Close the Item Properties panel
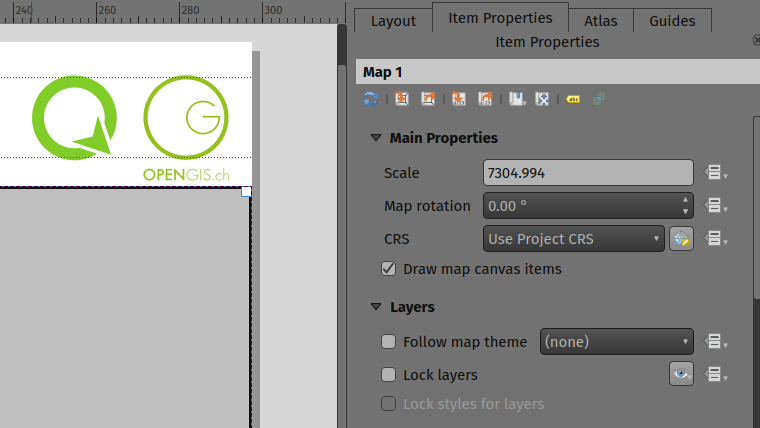The image size is (760, 428). (756, 40)
